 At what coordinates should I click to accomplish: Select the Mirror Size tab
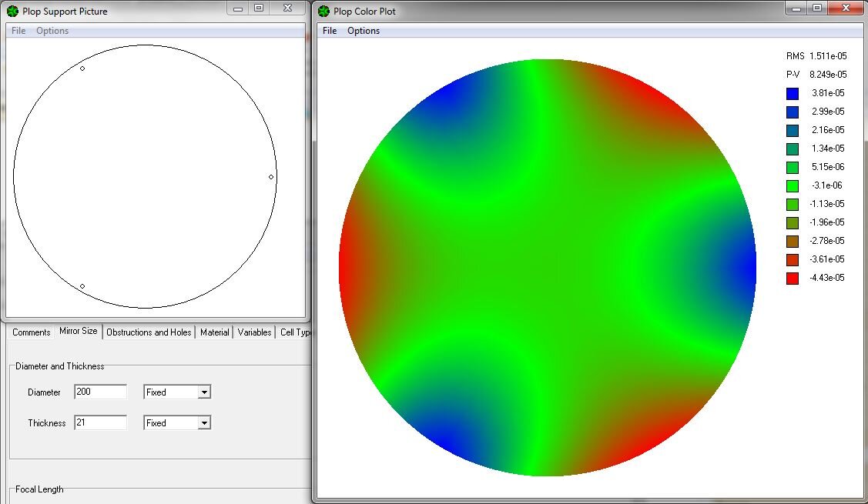click(x=78, y=331)
